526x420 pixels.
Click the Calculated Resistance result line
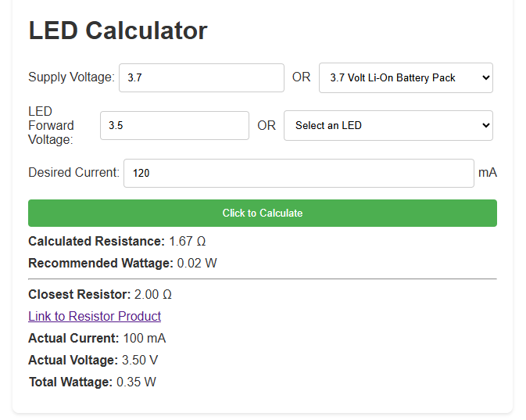117,241
